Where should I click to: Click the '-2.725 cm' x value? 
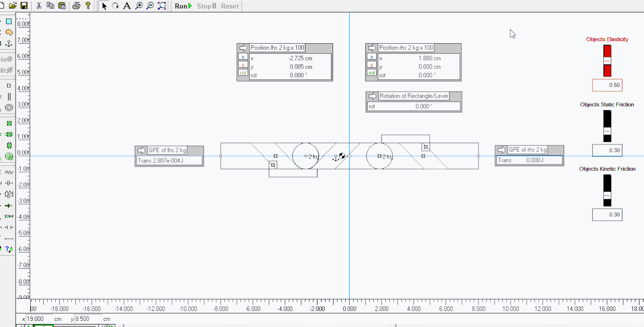click(x=300, y=58)
